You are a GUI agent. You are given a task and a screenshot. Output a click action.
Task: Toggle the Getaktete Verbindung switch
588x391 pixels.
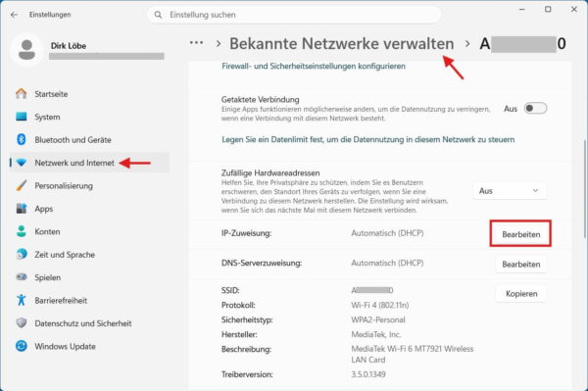pos(535,109)
